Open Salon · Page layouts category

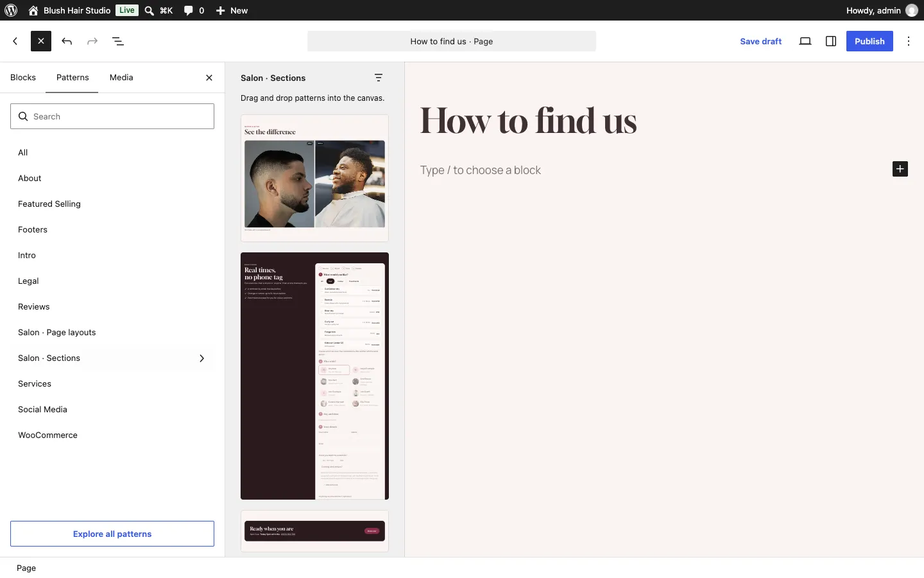pyautogui.click(x=112, y=332)
